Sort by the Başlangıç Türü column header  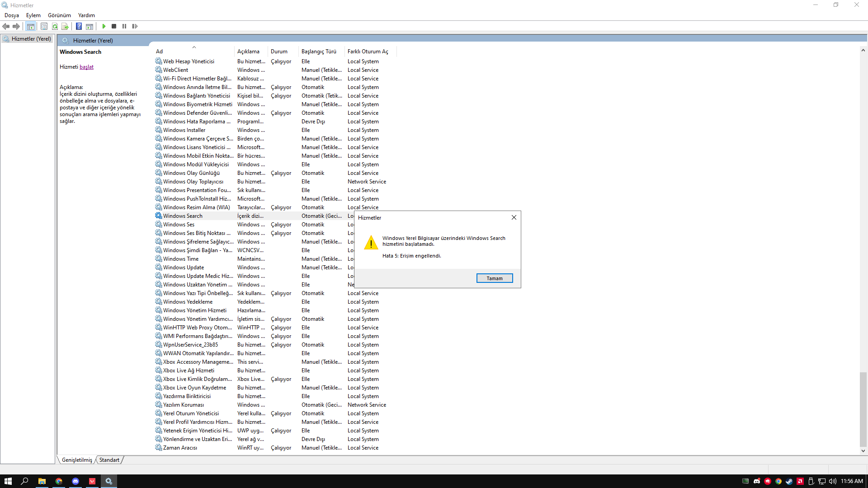click(x=319, y=52)
